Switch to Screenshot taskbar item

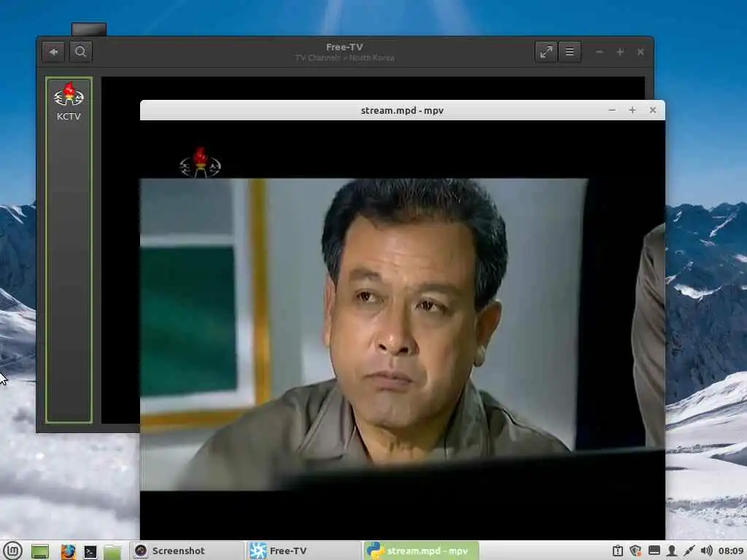[x=186, y=551]
